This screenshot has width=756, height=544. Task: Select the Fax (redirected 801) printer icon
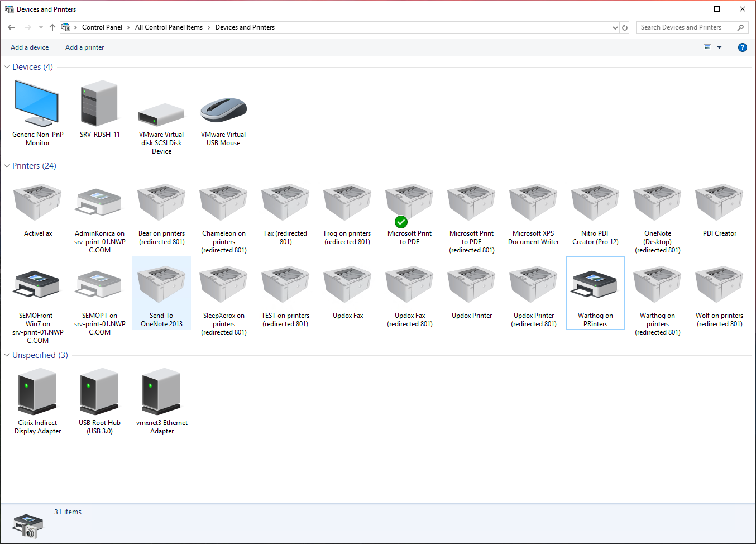[285, 202]
